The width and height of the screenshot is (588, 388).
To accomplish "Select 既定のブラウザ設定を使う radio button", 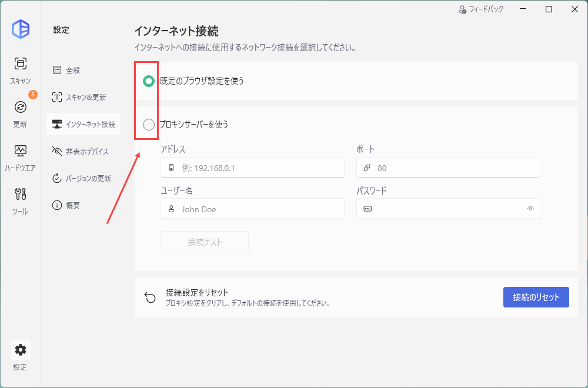I will pyautogui.click(x=149, y=81).
